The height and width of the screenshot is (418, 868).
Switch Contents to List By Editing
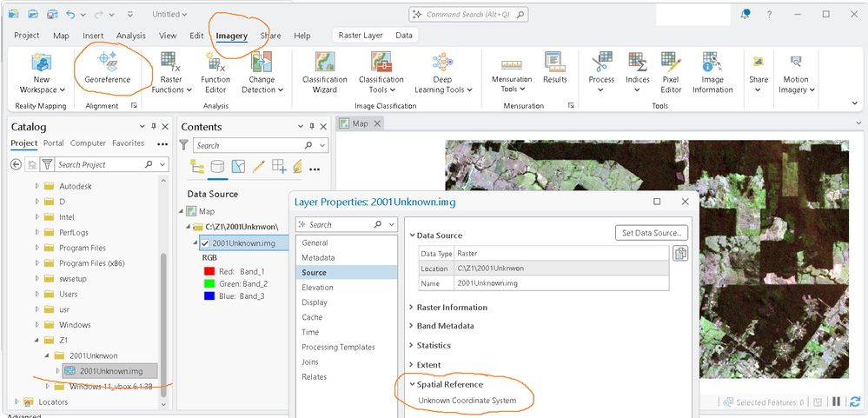259,166
